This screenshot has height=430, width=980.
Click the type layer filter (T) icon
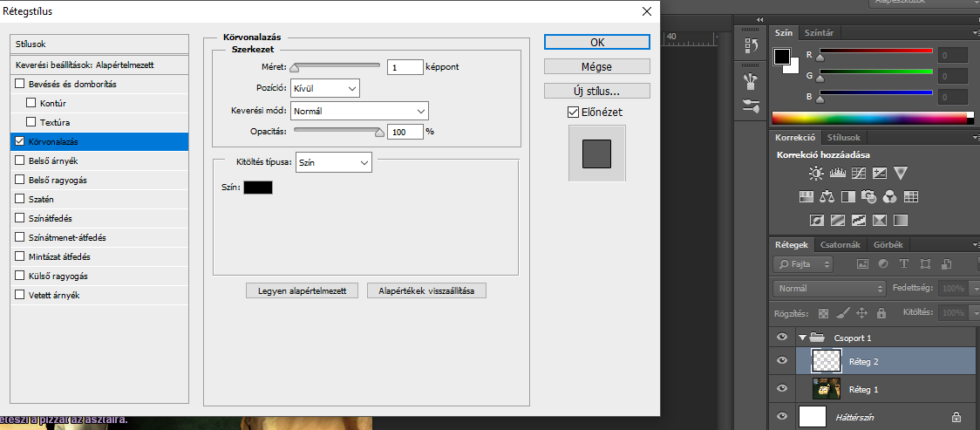[x=903, y=263]
